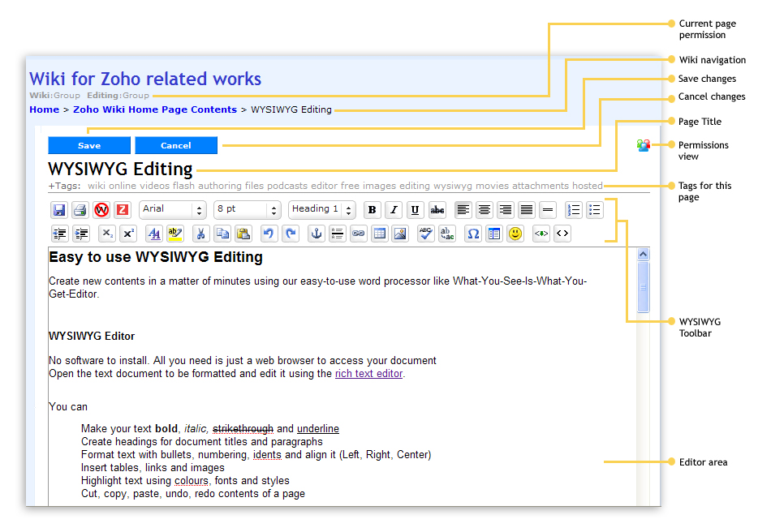The height and width of the screenshot is (532, 771).
Task: Open the Heading 1 style dropdown
Action: pyautogui.click(x=322, y=210)
